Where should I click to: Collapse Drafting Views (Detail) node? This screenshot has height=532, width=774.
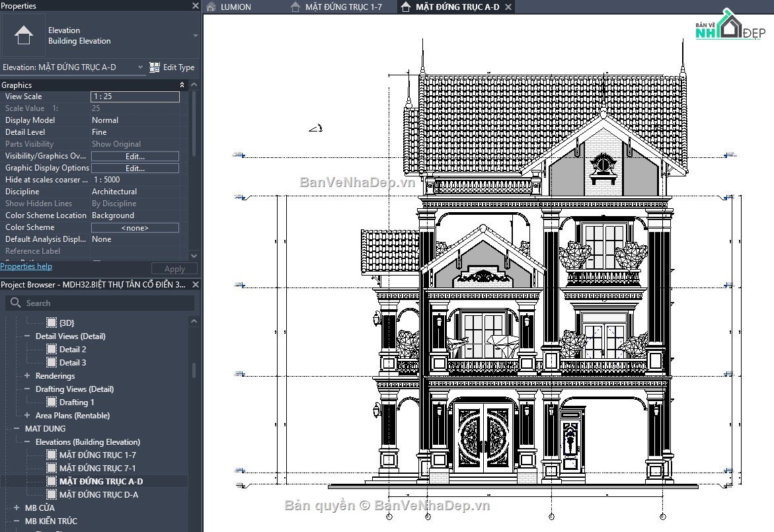tap(27, 389)
